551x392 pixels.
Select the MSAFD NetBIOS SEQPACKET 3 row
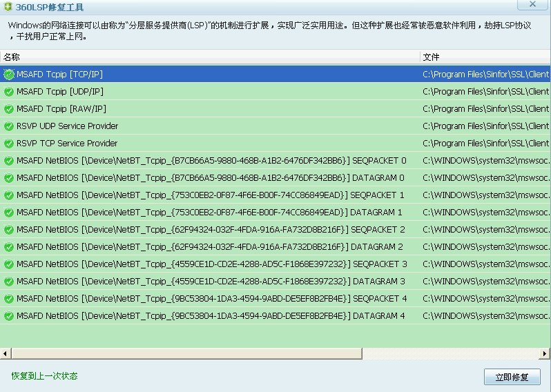[207, 264]
